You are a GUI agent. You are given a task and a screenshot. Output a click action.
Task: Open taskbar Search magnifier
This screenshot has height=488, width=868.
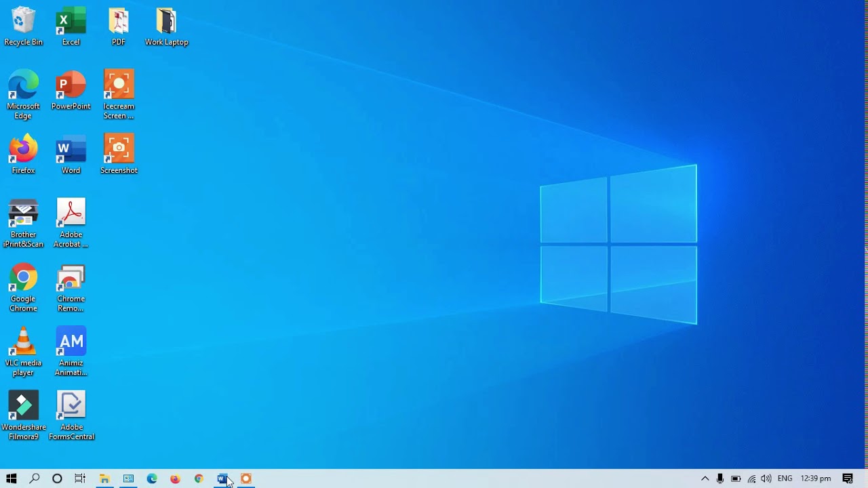(34, 479)
